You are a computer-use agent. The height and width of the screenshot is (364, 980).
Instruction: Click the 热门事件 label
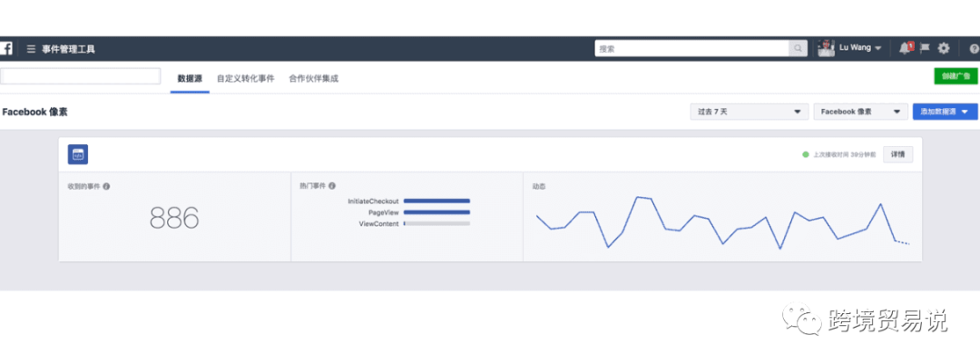[312, 186]
